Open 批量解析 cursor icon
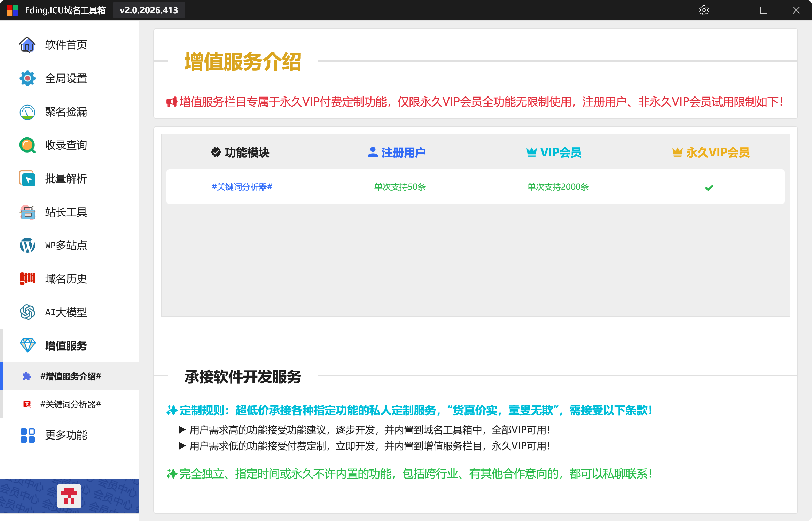 click(27, 179)
